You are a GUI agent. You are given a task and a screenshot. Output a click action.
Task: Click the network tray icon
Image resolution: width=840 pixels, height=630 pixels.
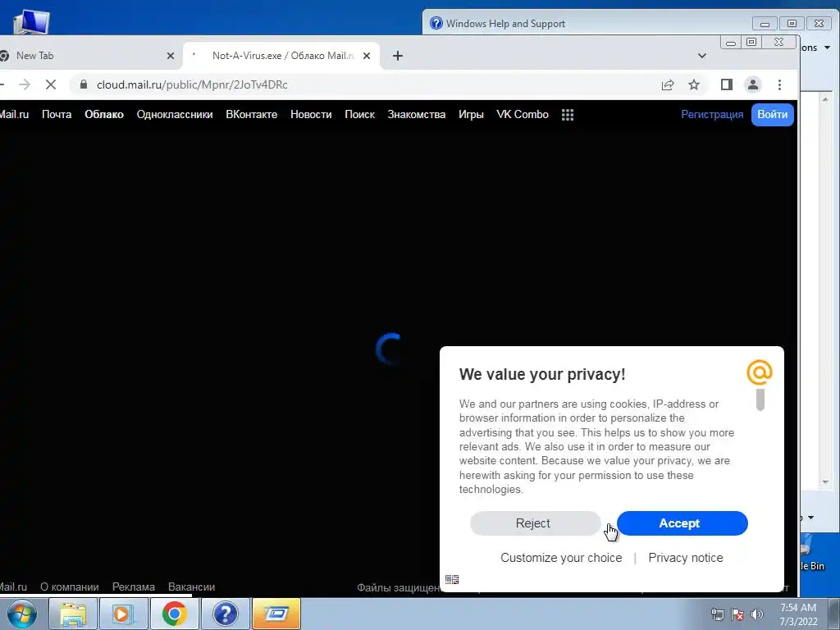click(x=717, y=614)
